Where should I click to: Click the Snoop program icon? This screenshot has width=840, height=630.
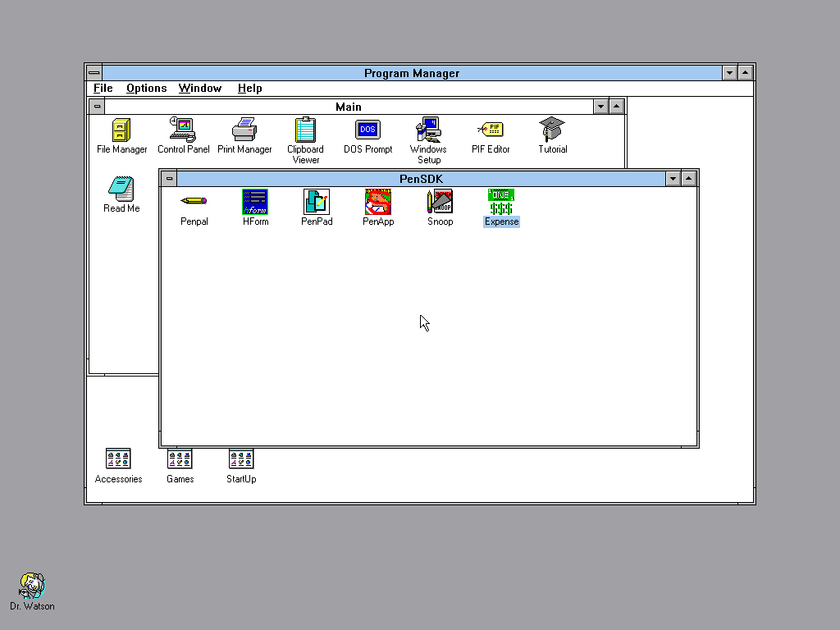[440, 202]
